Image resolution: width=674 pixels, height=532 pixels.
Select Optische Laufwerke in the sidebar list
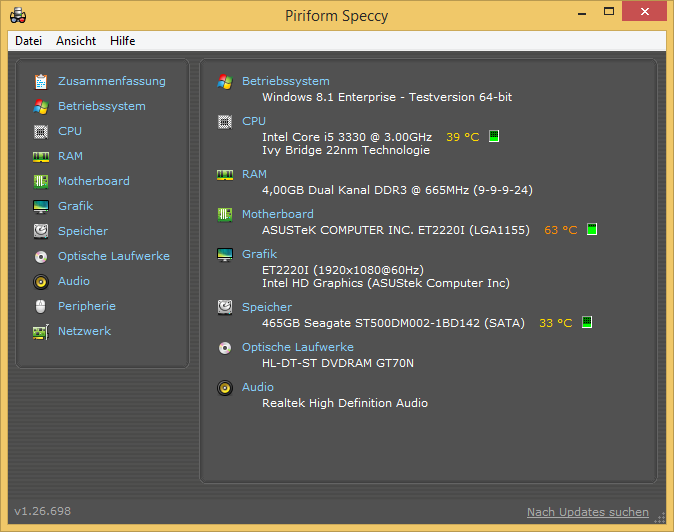[113, 256]
